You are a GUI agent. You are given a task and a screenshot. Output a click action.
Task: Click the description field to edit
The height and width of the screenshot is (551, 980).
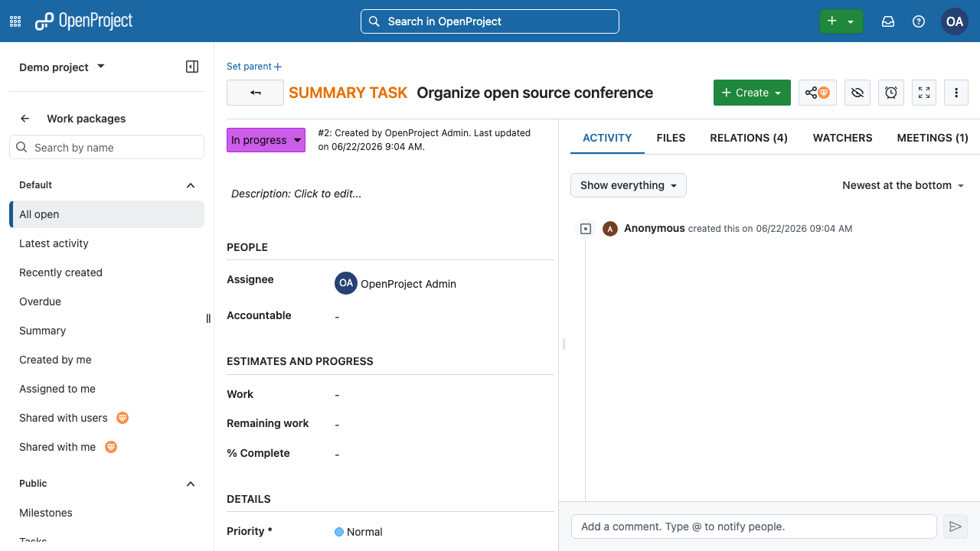click(x=390, y=194)
